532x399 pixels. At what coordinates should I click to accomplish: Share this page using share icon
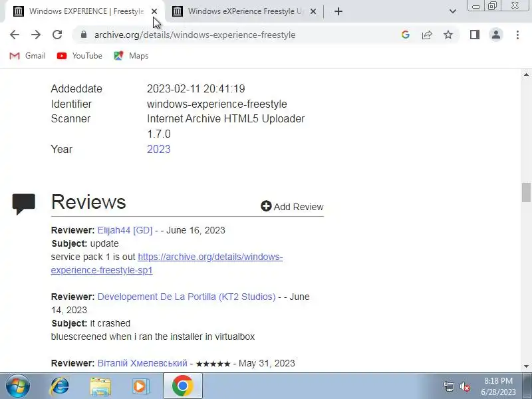[427, 35]
